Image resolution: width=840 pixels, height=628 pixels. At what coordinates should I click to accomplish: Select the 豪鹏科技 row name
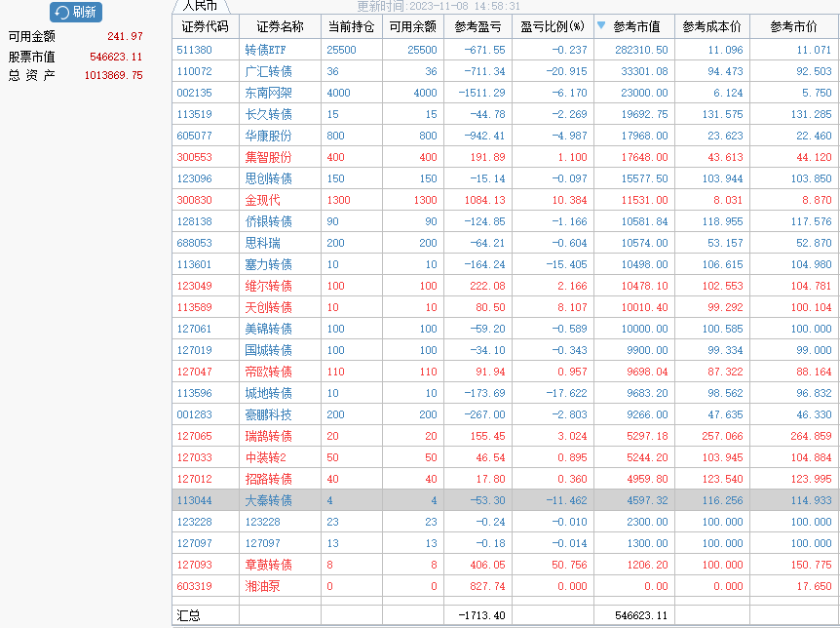click(x=268, y=414)
